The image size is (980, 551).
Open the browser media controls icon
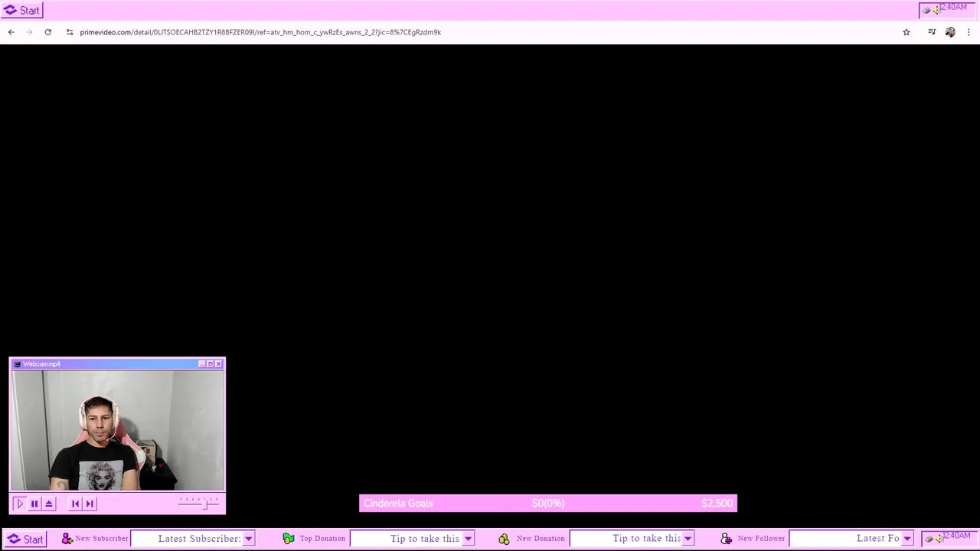[x=932, y=32]
